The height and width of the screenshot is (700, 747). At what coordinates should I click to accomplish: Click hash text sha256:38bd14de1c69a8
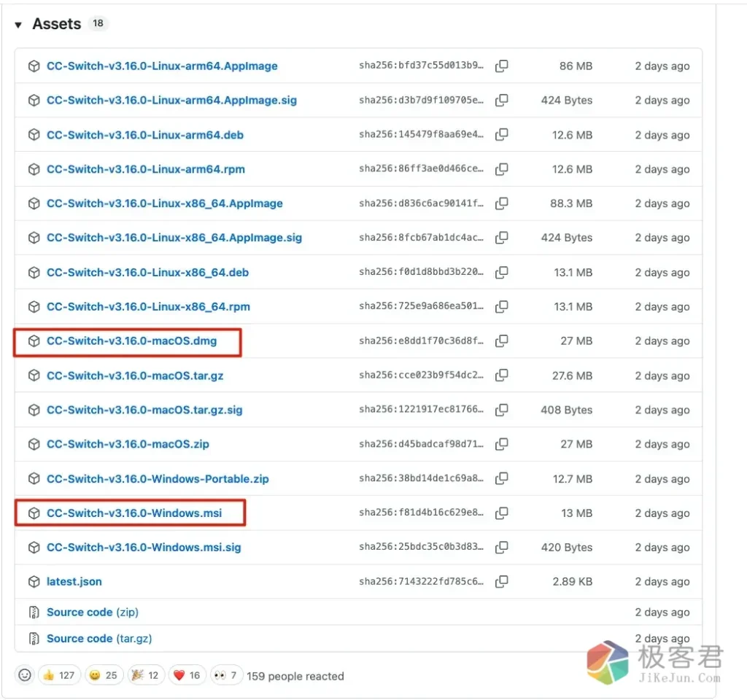pyautogui.click(x=421, y=478)
